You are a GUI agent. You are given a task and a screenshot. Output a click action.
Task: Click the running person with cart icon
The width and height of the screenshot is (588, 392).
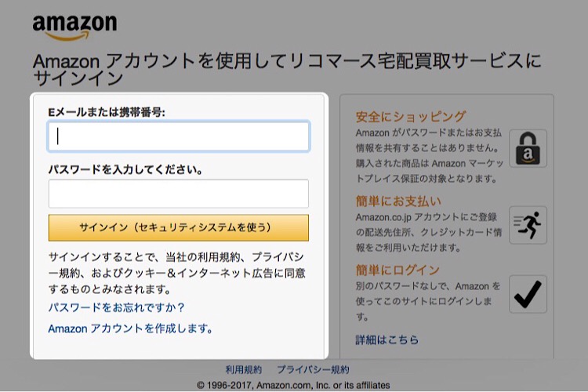click(x=528, y=225)
